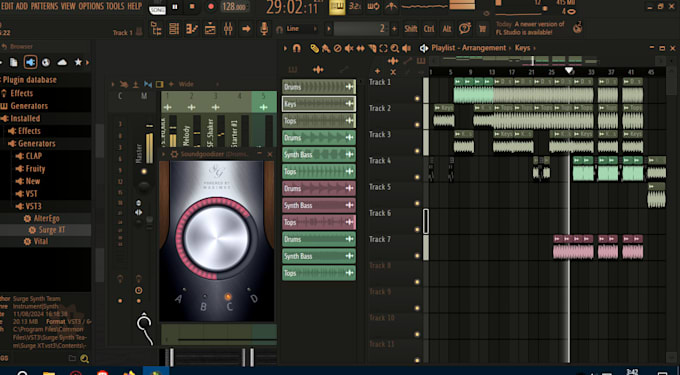The height and width of the screenshot is (375, 680).
Task: Open the HELP menu
Action: click(x=134, y=6)
